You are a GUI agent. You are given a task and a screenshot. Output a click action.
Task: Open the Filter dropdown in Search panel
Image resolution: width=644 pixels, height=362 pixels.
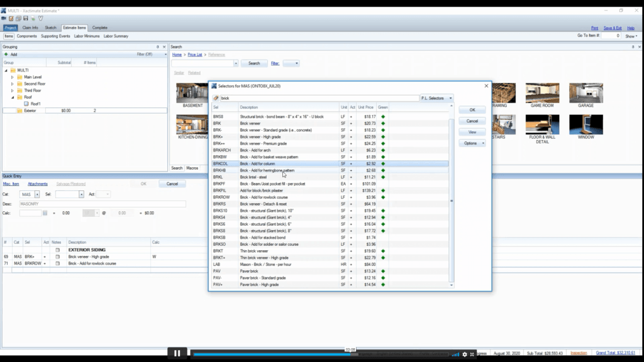tap(291, 63)
